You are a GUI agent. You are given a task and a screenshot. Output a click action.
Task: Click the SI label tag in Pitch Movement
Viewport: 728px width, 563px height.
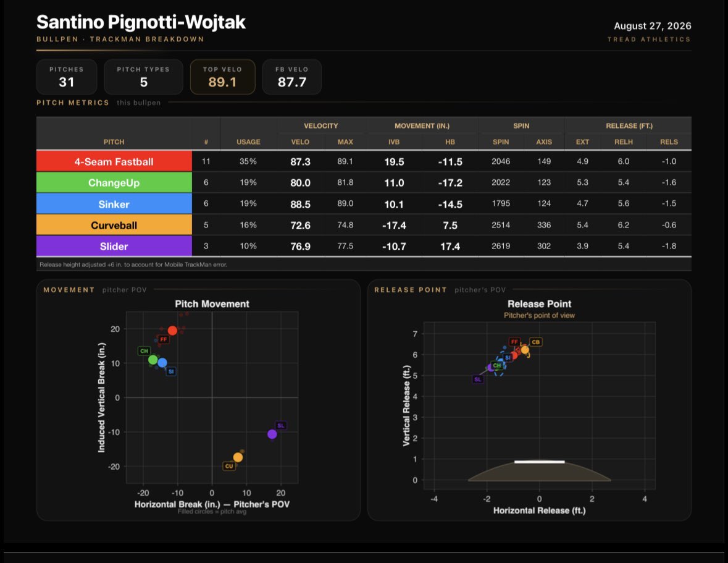click(171, 371)
